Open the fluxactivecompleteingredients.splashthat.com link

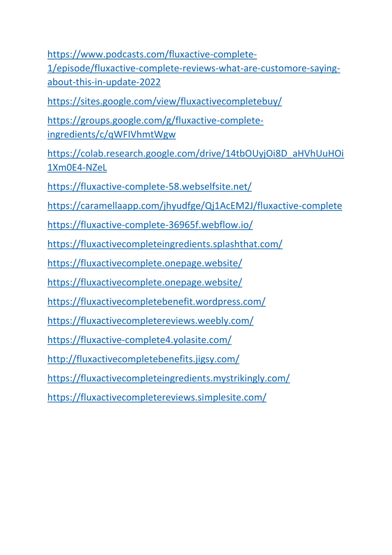[165, 244]
